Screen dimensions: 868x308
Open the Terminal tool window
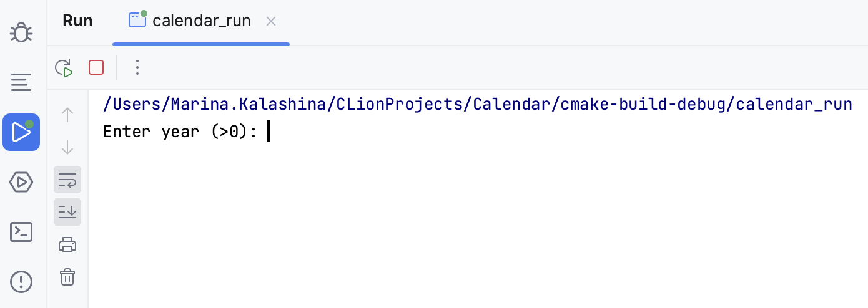pos(21,232)
